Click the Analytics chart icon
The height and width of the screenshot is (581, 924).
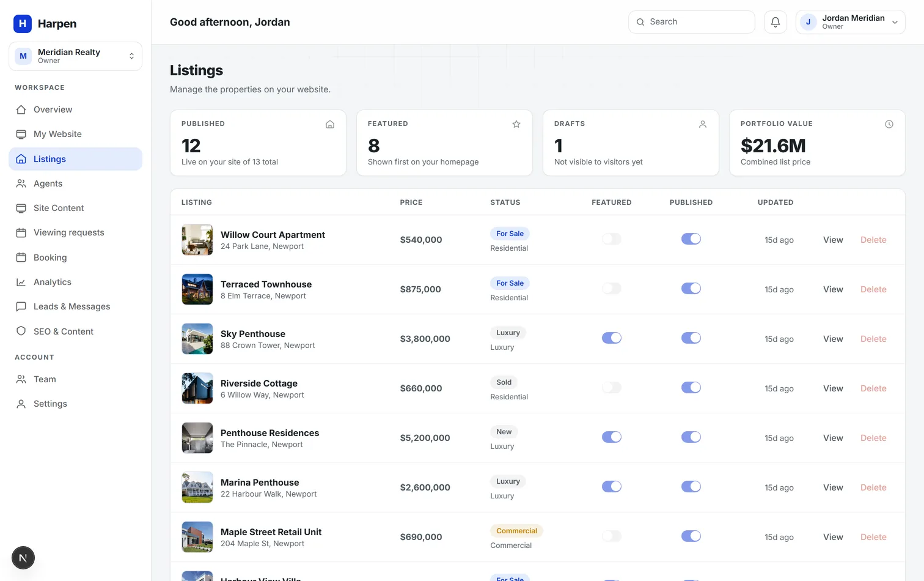21,282
